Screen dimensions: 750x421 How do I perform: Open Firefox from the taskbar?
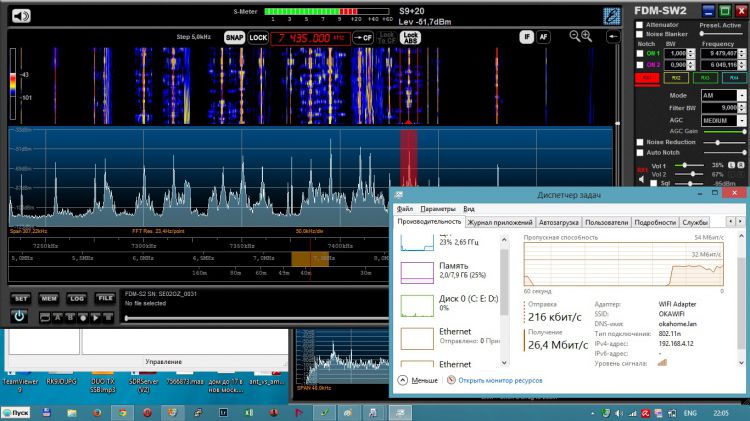point(97,412)
